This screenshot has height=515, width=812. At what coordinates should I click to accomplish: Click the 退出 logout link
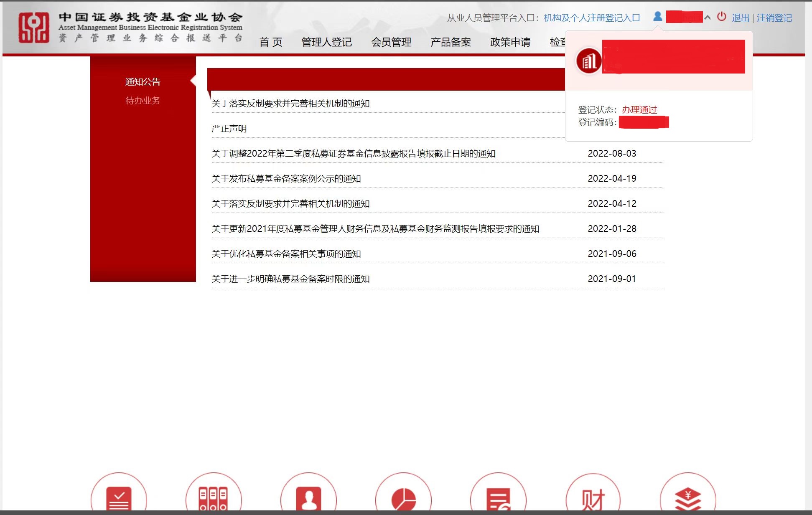click(740, 18)
